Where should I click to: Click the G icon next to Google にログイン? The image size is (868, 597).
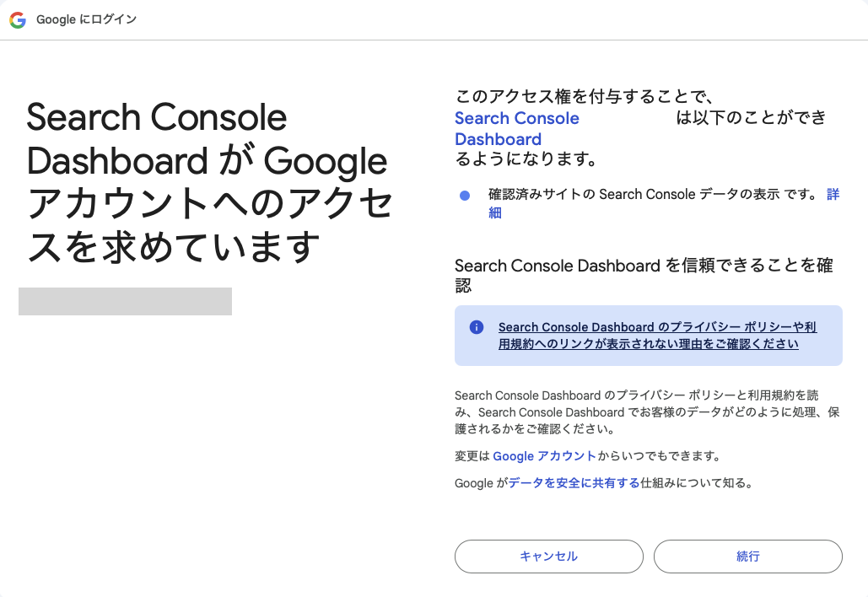point(17,20)
